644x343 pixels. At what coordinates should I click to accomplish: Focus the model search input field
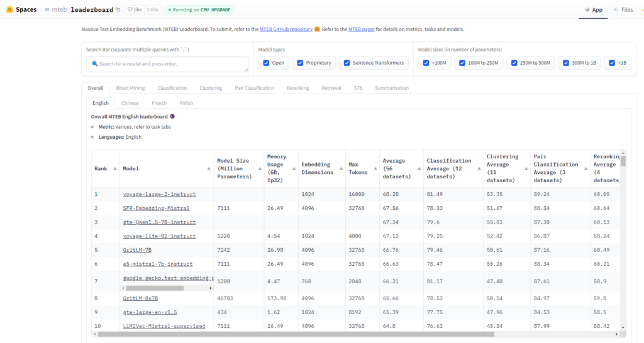[167, 64]
